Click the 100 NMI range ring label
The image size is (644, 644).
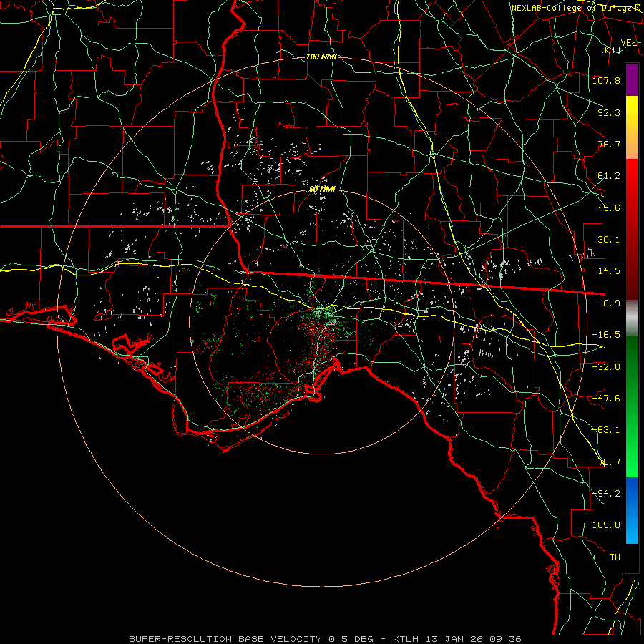tap(321, 57)
